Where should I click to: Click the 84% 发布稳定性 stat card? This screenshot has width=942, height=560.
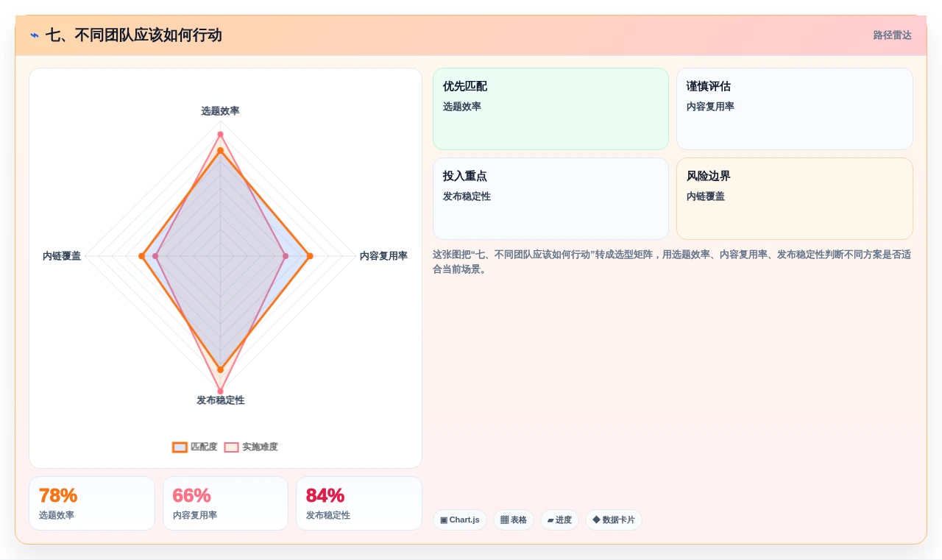[359, 503]
